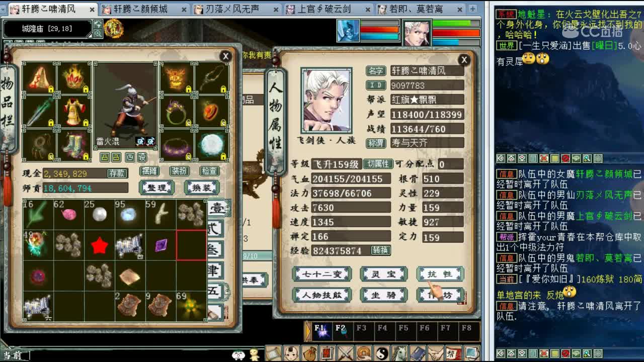Click the speech bubble icon in upper chat toolbar
The height and width of the screenshot is (362, 644).
[x=577, y=158]
